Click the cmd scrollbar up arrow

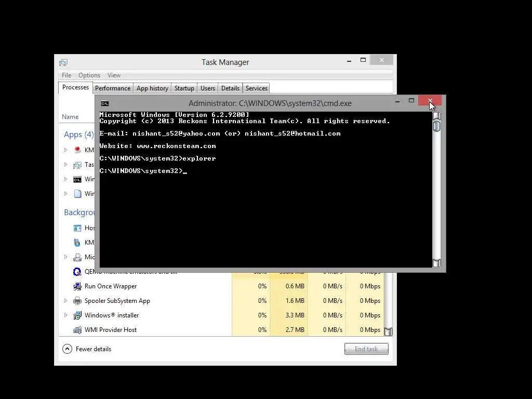pyautogui.click(x=436, y=116)
